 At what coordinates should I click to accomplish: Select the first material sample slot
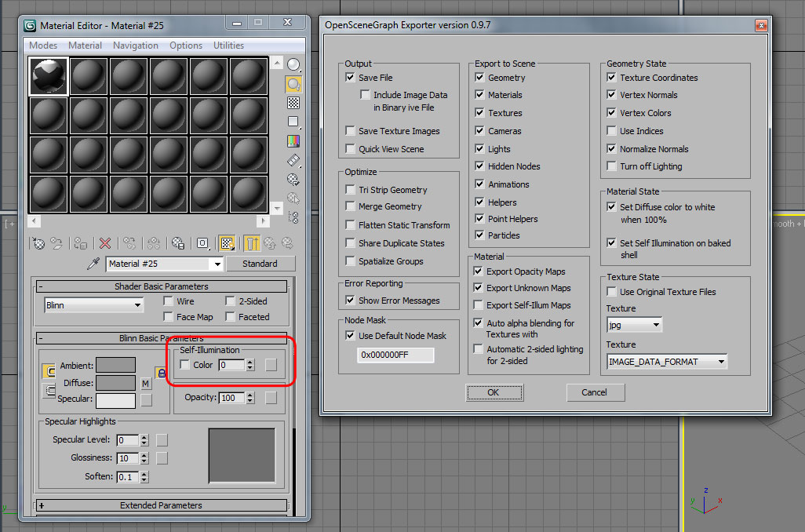click(x=49, y=77)
